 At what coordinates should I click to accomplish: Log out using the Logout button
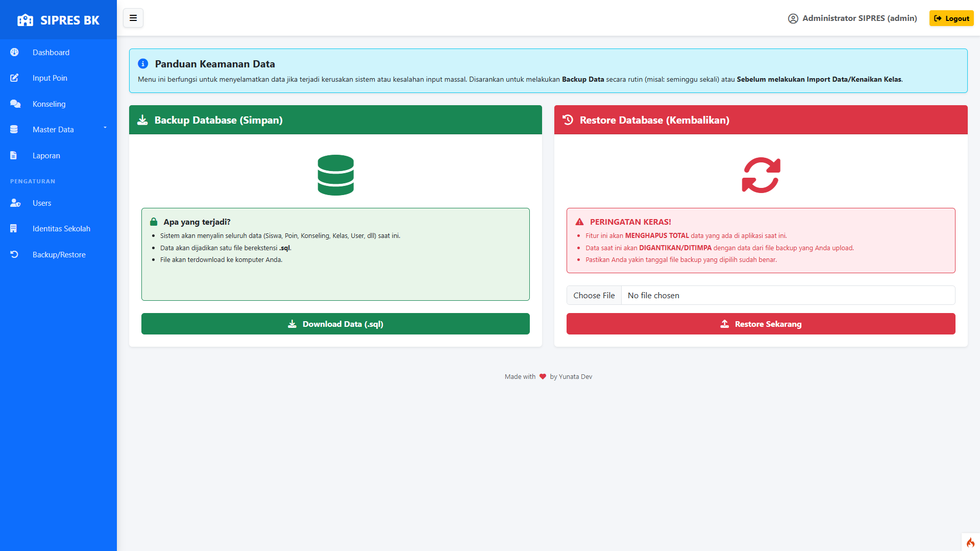point(951,18)
